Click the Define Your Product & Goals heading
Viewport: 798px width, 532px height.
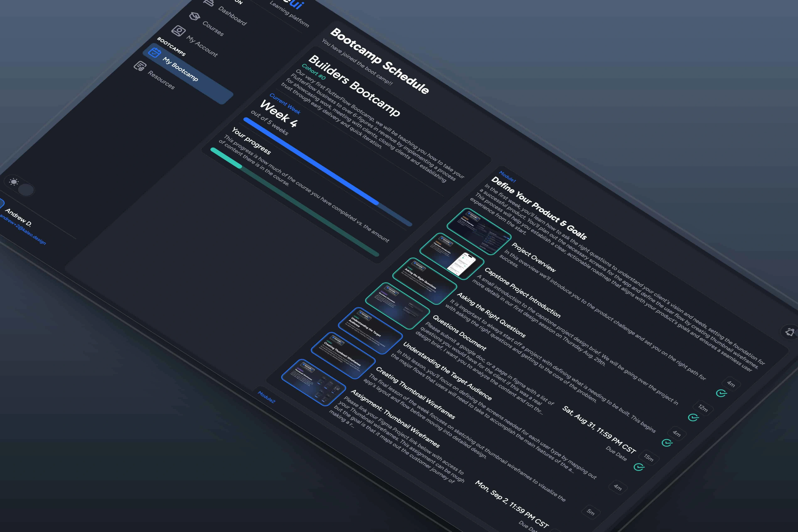click(539, 208)
